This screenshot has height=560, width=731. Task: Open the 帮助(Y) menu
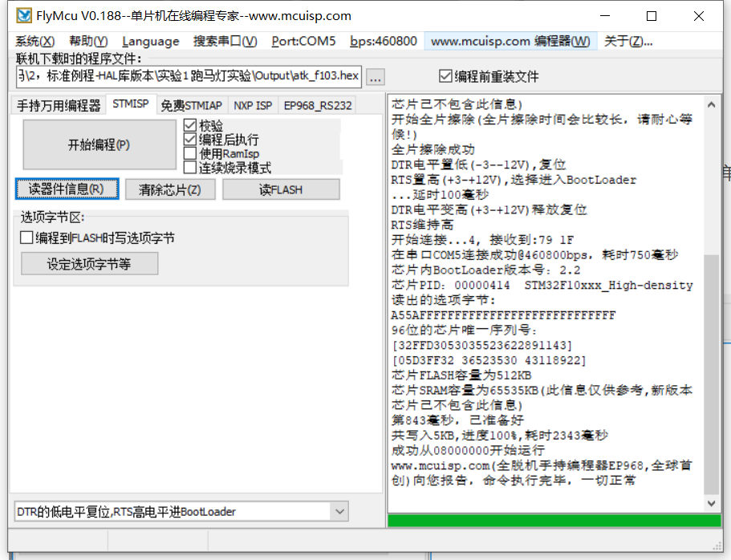click(88, 41)
